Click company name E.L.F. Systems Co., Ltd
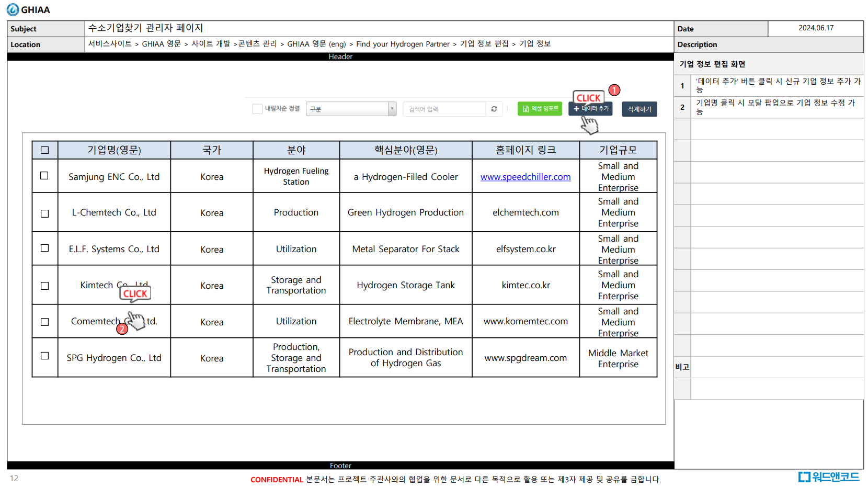Image resolution: width=868 pixels, height=487 pixels. [114, 249]
